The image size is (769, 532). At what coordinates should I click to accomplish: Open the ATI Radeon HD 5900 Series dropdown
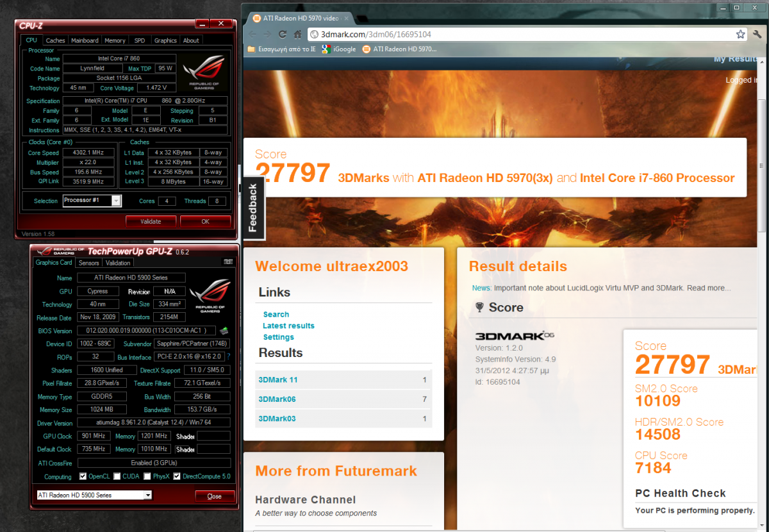point(148,495)
